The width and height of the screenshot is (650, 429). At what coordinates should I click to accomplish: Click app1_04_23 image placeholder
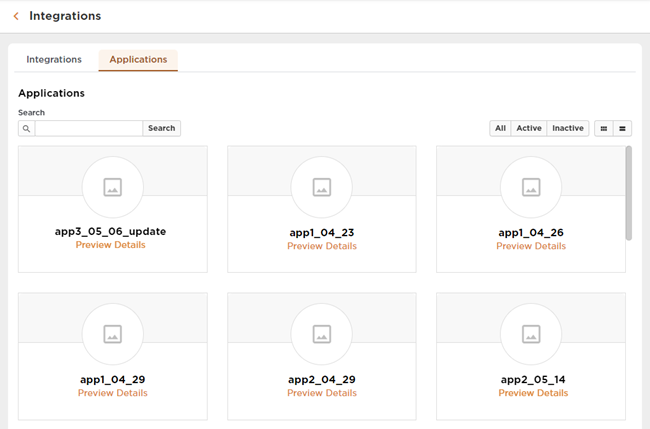(322, 187)
